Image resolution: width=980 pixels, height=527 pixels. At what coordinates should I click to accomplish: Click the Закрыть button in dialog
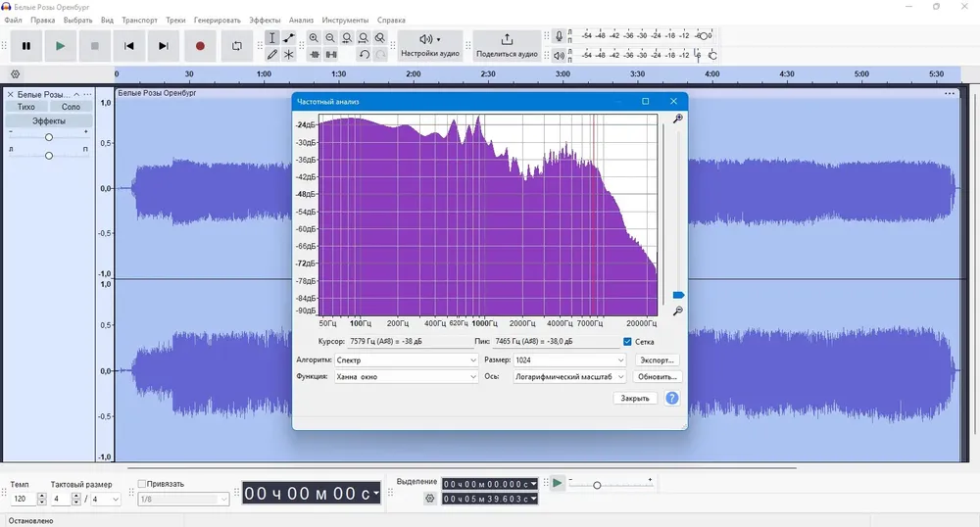pos(635,399)
